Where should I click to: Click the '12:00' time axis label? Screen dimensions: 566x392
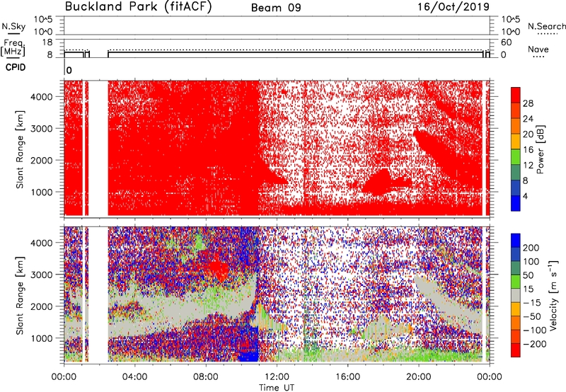click(277, 377)
